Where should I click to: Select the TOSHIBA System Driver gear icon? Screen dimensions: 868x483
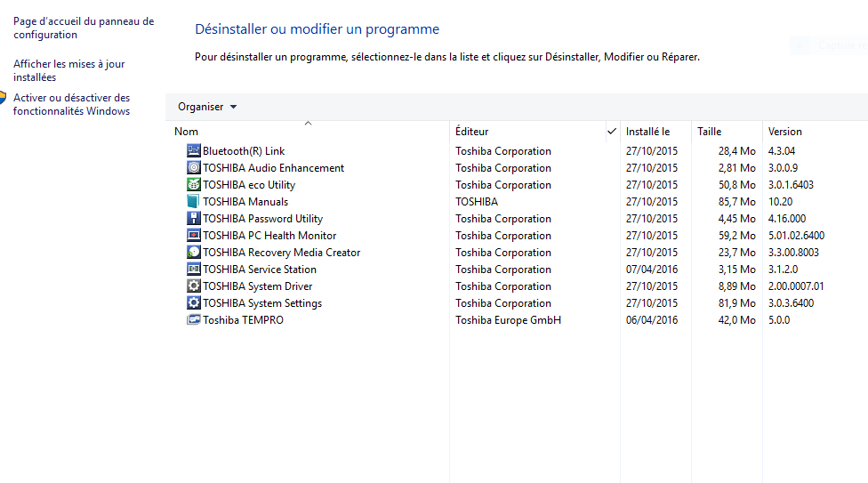tap(193, 286)
